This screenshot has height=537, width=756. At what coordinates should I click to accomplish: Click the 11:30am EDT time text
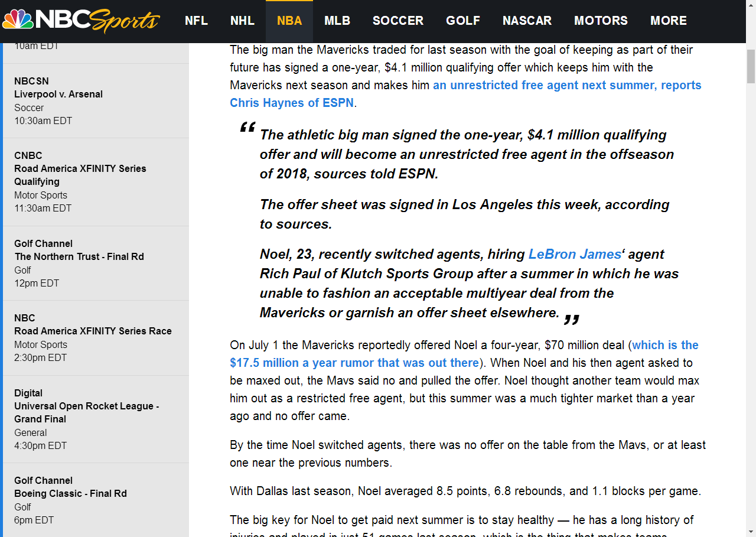43,208
